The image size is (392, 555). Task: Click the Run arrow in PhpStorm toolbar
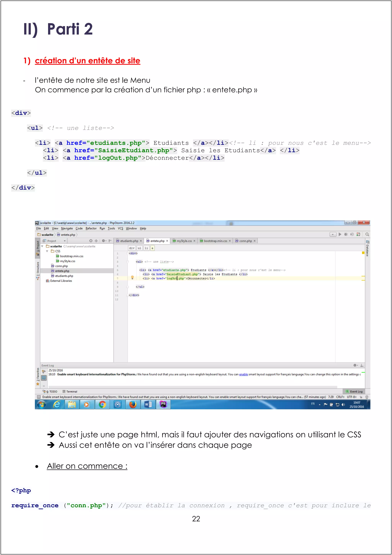coord(340,234)
